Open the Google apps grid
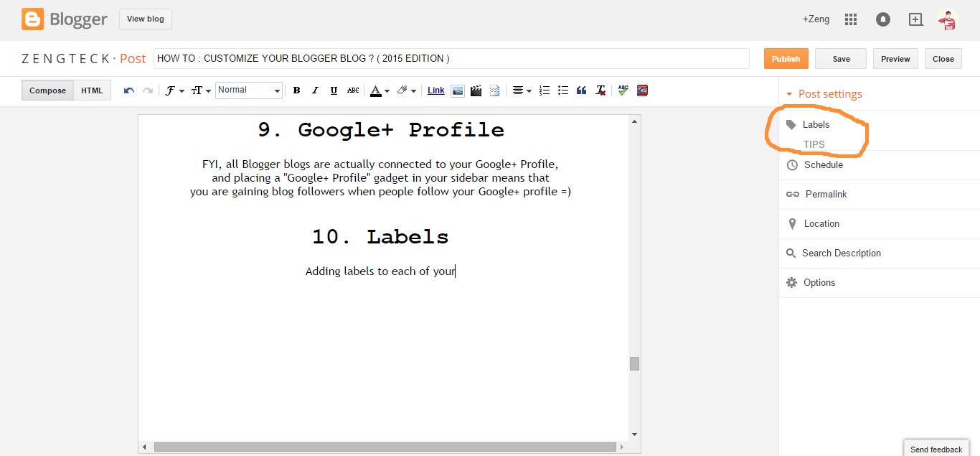Viewport: 980px width, 456px height. [851, 19]
